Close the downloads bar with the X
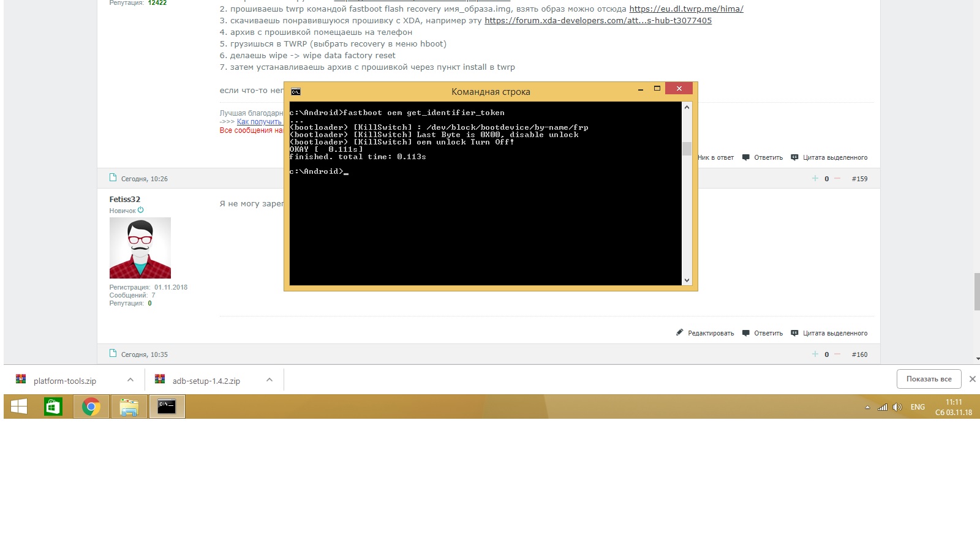Image resolution: width=980 pixels, height=551 pixels. (972, 379)
